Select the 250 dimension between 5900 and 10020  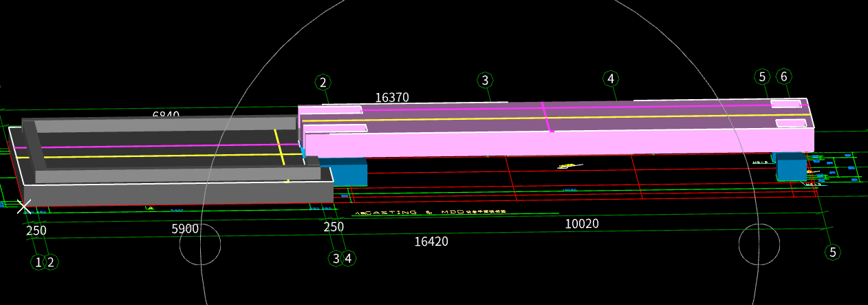pos(334,227)
